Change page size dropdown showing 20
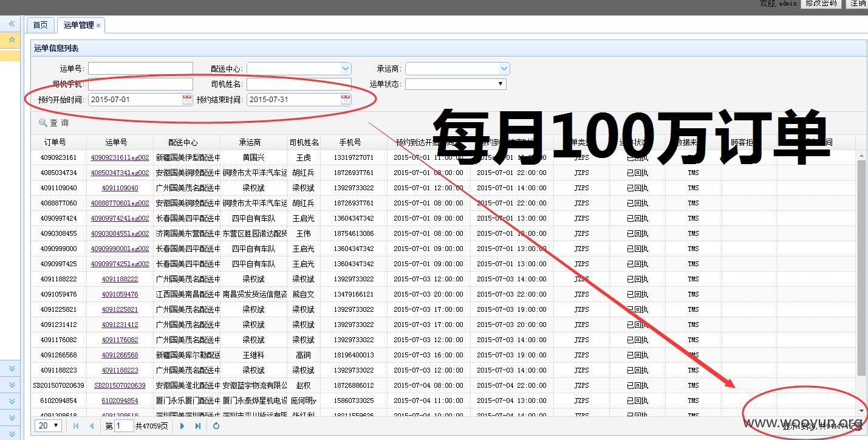Screen dimensions: 868x440 pos(49,425)
